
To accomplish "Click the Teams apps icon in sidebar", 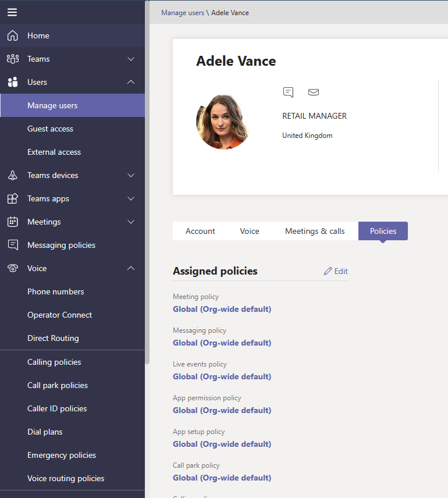I will coord(12,198).
